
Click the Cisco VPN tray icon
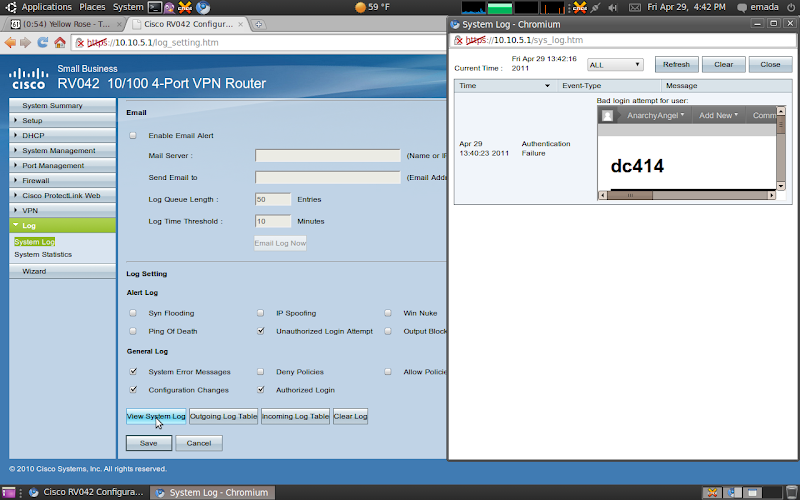580,7
